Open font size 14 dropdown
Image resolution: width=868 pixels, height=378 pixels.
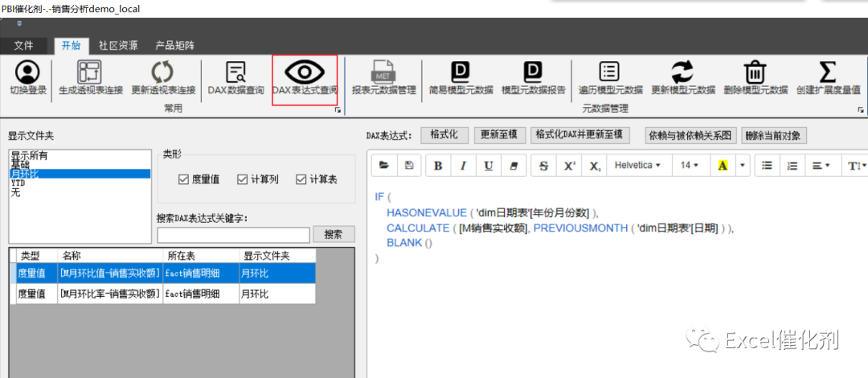690,165
